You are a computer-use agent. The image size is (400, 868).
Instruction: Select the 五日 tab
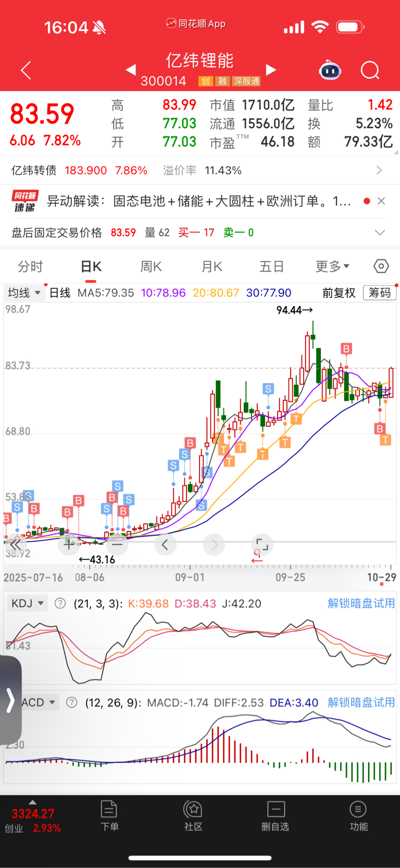(x=271, y=266)
